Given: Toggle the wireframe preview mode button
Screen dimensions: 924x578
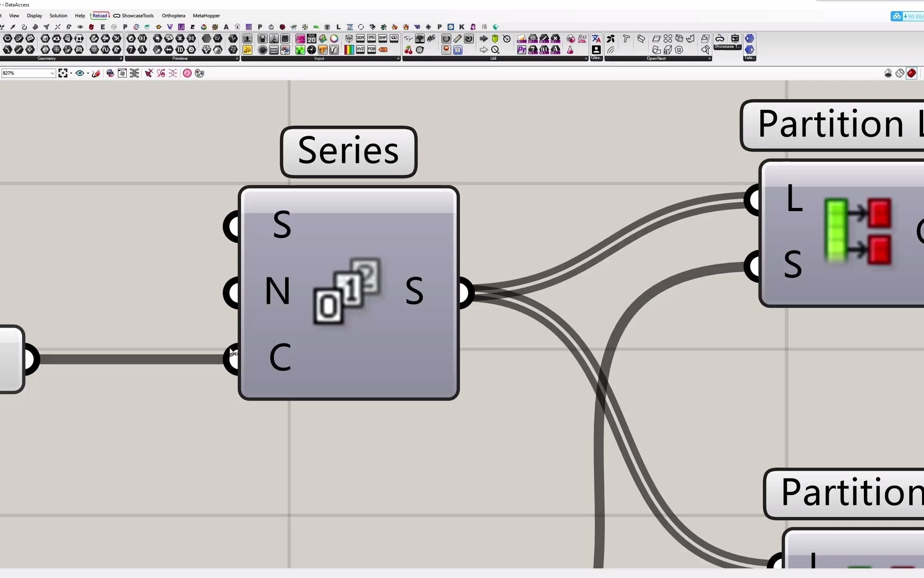Looking at the screenshot, I should (x=900, y=73).
